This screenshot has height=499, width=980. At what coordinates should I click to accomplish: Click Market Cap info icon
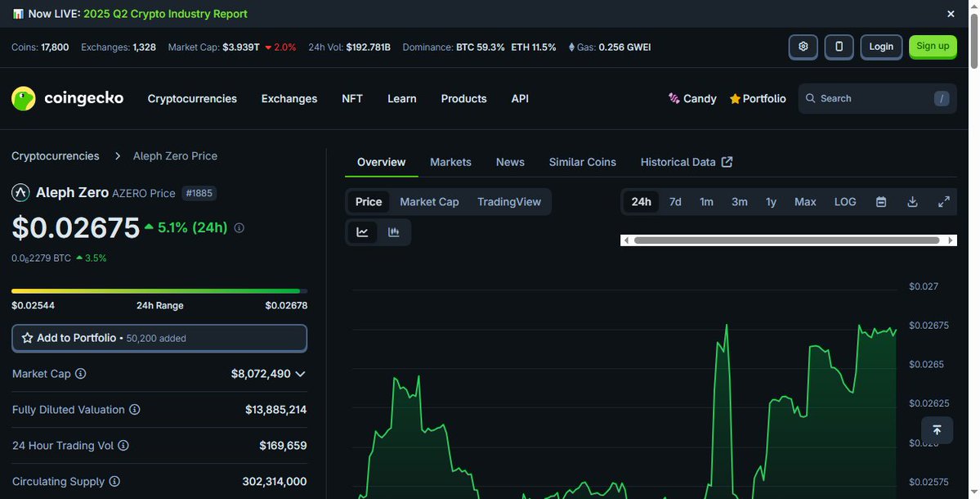click(81, 373)
